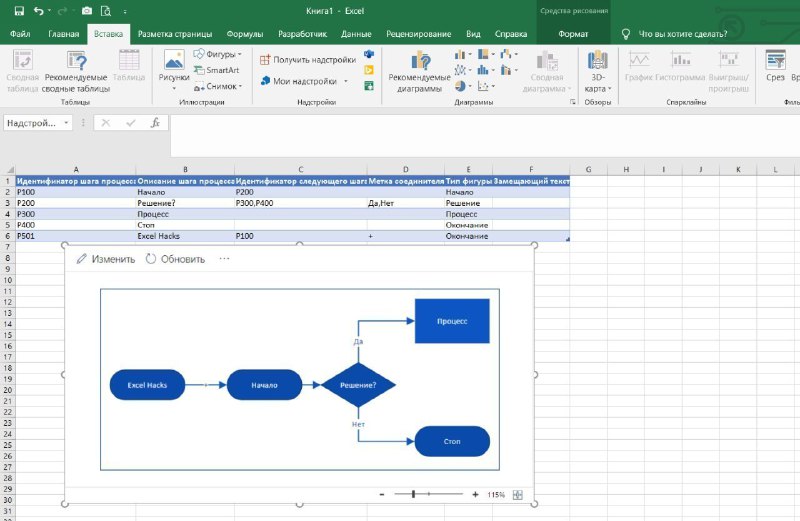This screenshot has width=800, height=521.
Task: Zoom in the diagram with plus button
Action: coord(476,494)
